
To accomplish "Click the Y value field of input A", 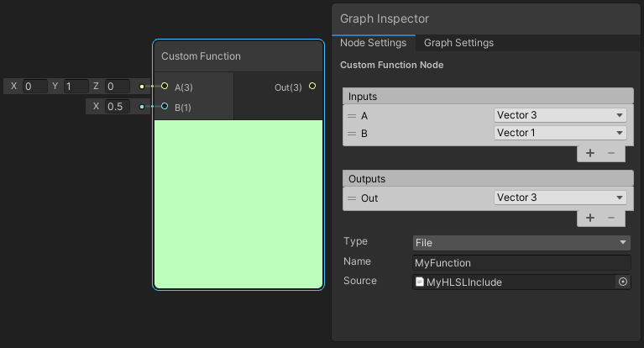I will tap(76, 87).
